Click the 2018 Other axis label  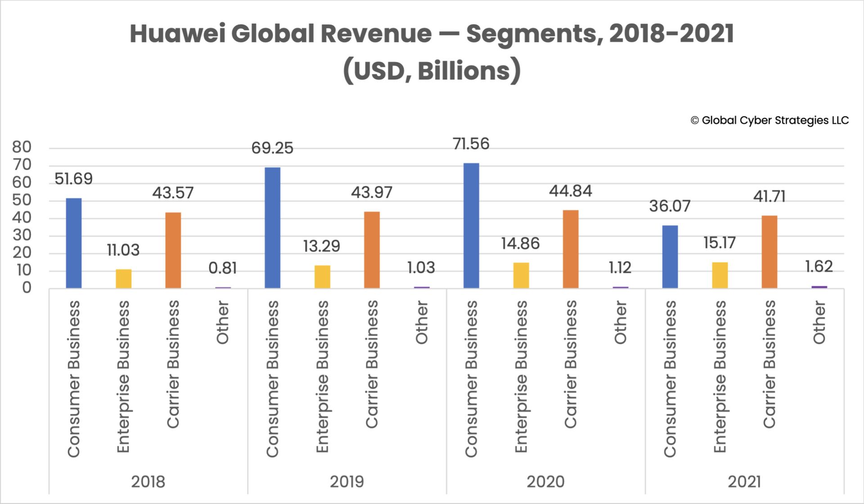point(223,323)
